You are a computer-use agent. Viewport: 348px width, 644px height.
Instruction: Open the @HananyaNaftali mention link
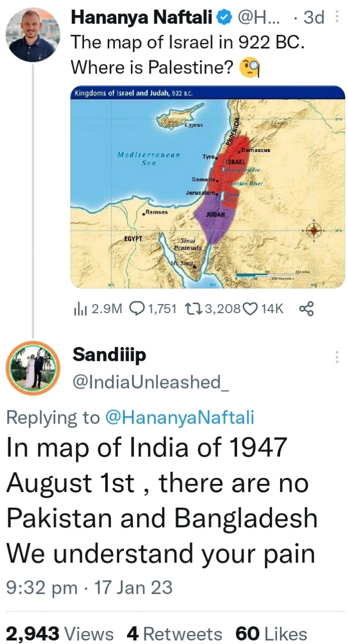point(179,417)
